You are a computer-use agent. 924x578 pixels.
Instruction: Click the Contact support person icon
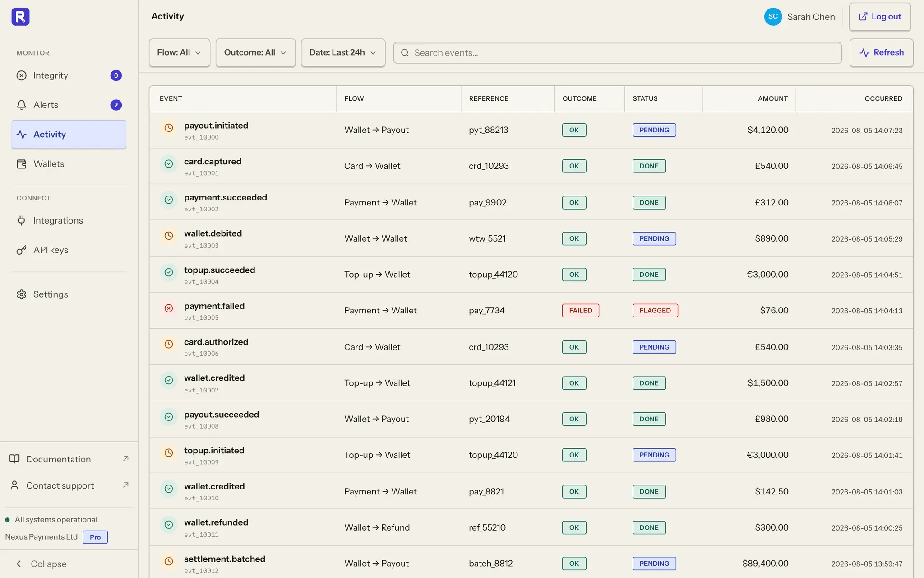[x=14, y=485]
